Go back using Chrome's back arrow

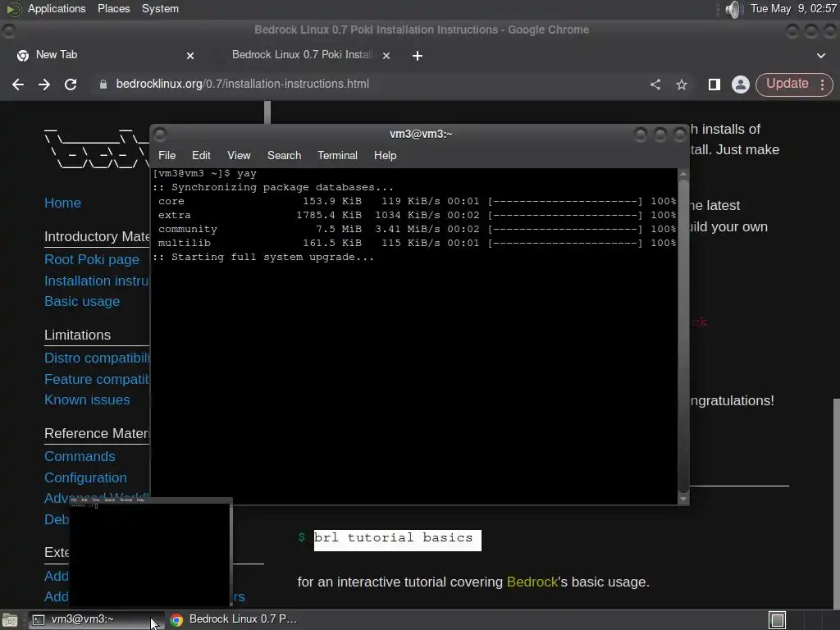(x=18, y=84)
